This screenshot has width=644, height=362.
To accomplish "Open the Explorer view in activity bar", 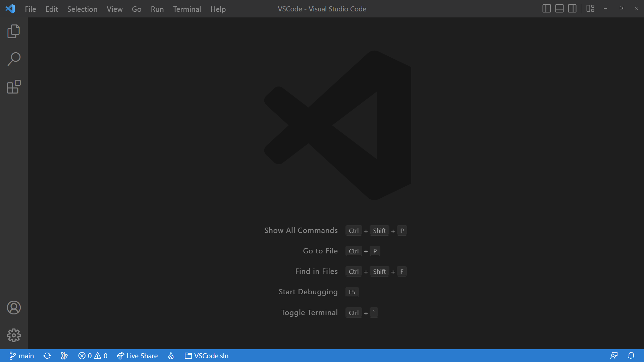I will (14, 31).
